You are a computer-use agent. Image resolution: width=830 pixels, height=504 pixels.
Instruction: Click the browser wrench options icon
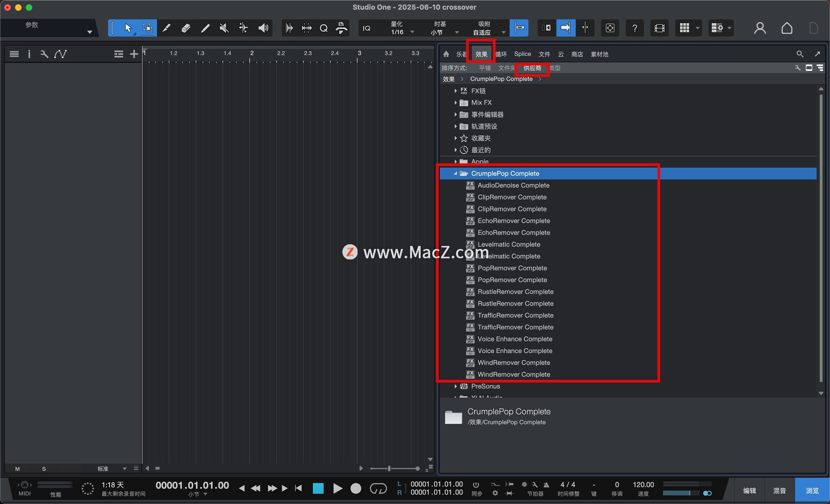point(798,68)
